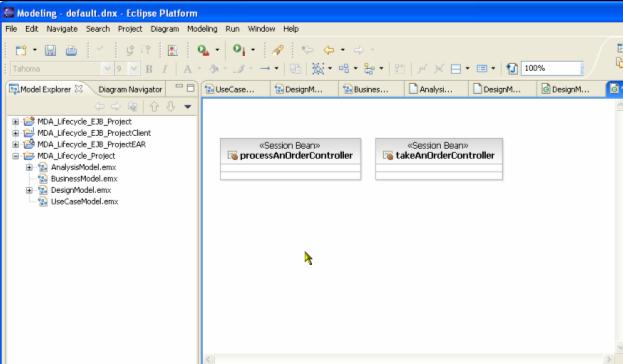Open the External Tools dropdown arrow
The image size is (623, 364).
pyautogui.click(x=217, y=50)
